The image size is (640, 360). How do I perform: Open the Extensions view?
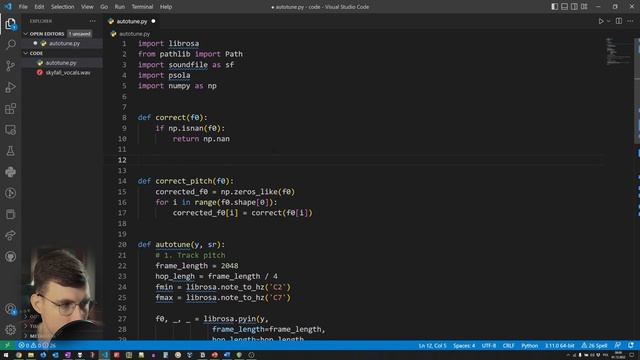(x=11, y=109)
